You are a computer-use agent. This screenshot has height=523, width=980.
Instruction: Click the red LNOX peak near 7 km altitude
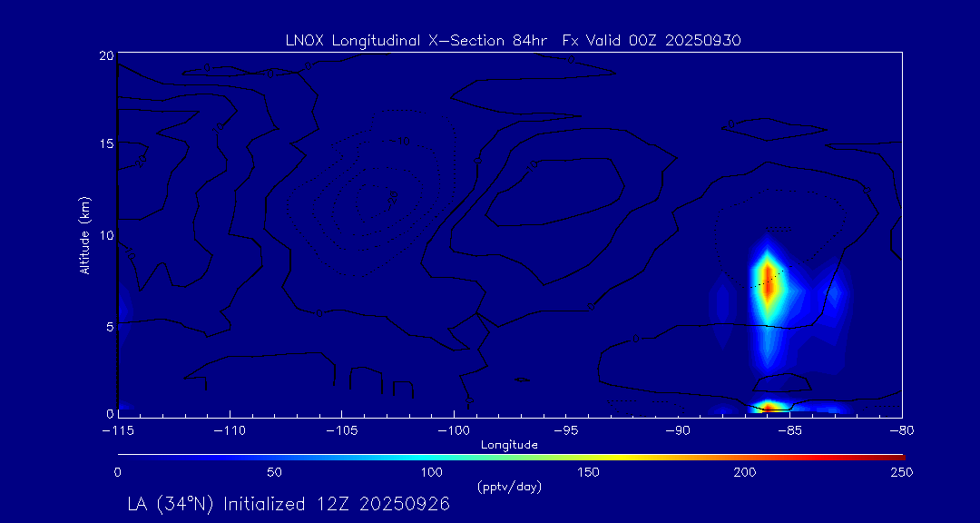pyautogui.click(x=769, y=281)
